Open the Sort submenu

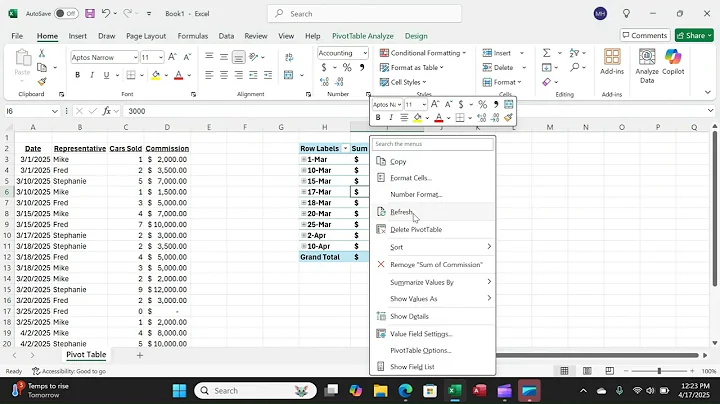pos(433,247)
